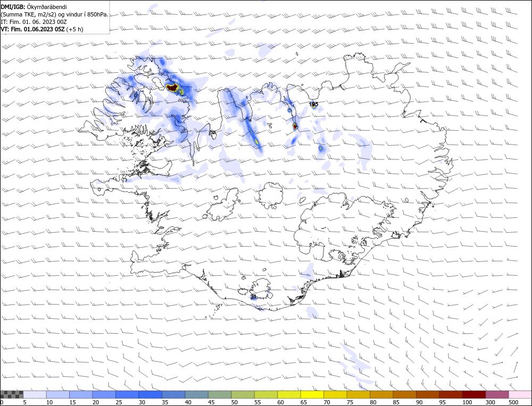Viewport: 532px width, 406px height.
Task: Pick the 55–60 yellow-green legend swatch
Action: click(x=265, y=394)
